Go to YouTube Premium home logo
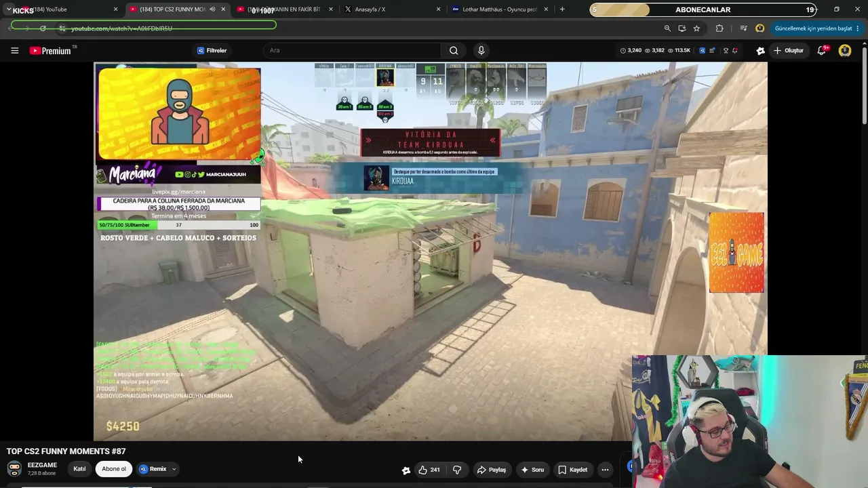Screen dimensions: 868x488 point(52,50)
